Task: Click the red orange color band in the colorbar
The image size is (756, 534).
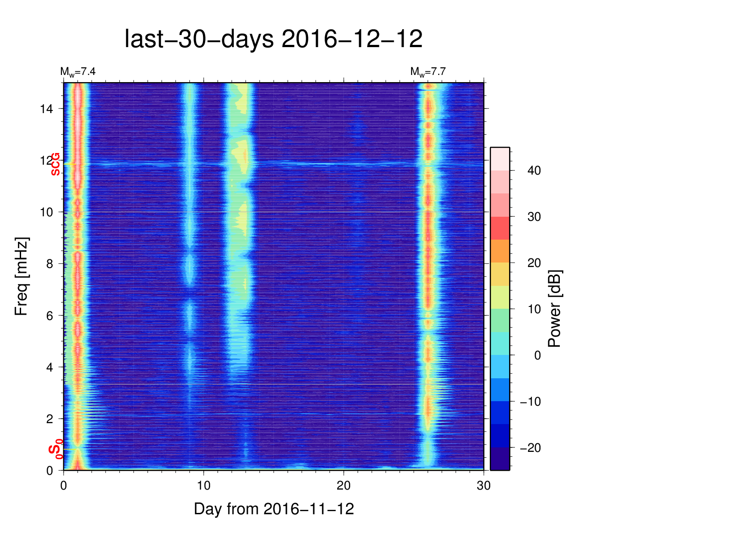Action: [500, 228]
